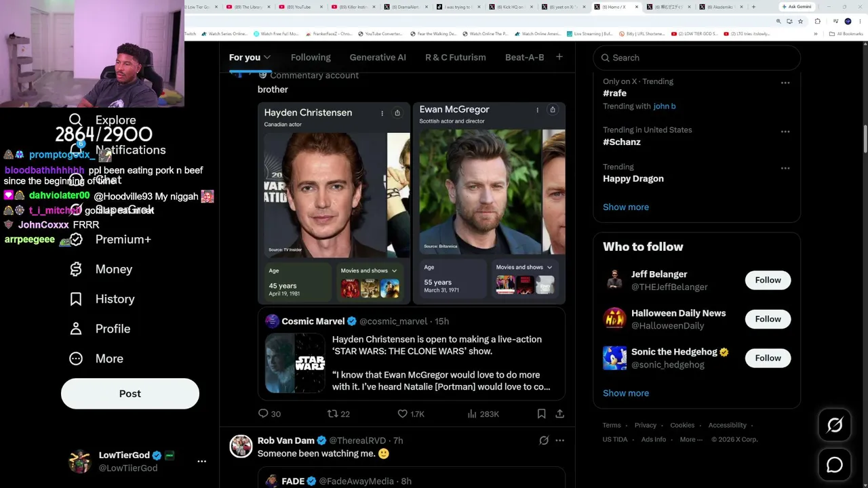Show more trending topics
This screenshot has width=868, height=488.
click(x=626, y=207)
